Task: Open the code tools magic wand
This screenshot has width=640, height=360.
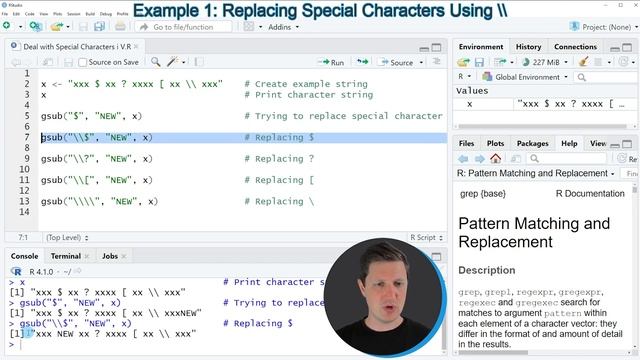Action: click(173, 62)
